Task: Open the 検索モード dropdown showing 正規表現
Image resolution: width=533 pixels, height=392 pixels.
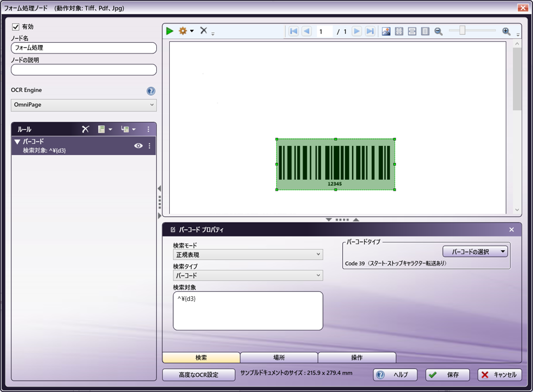Action: coord(248,255)
